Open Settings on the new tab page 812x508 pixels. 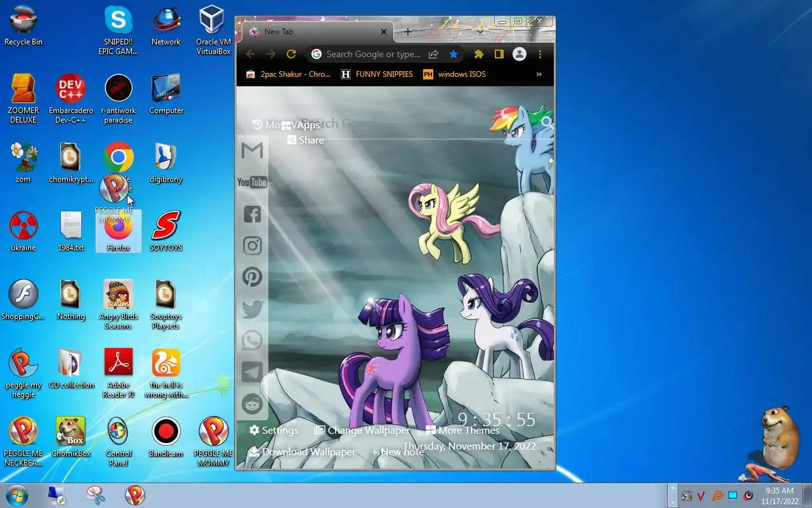pyautogui.click(x=273, y=431)
